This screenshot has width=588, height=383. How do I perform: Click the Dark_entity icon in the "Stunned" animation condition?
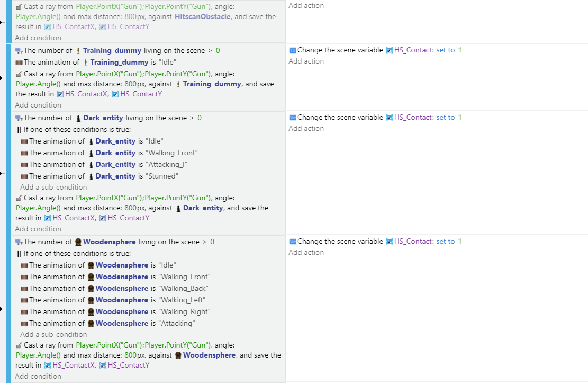[91, 176]
